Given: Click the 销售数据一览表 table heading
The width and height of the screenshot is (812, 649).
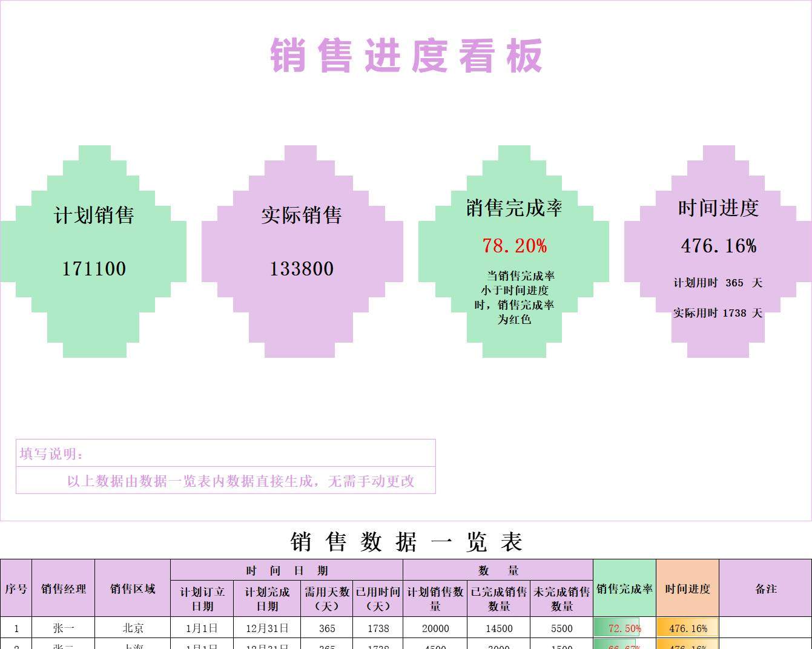Looking at the screenshot, I should click(406, 542).
